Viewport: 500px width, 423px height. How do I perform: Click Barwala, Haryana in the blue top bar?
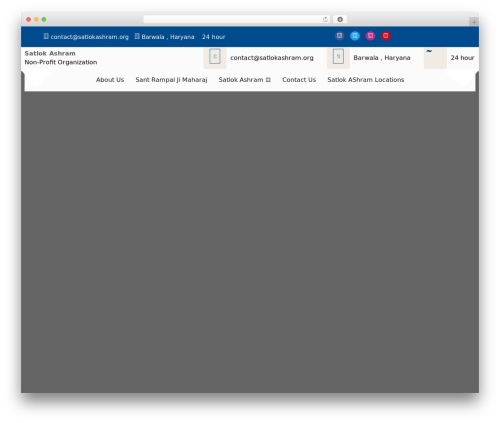(168, 37)
